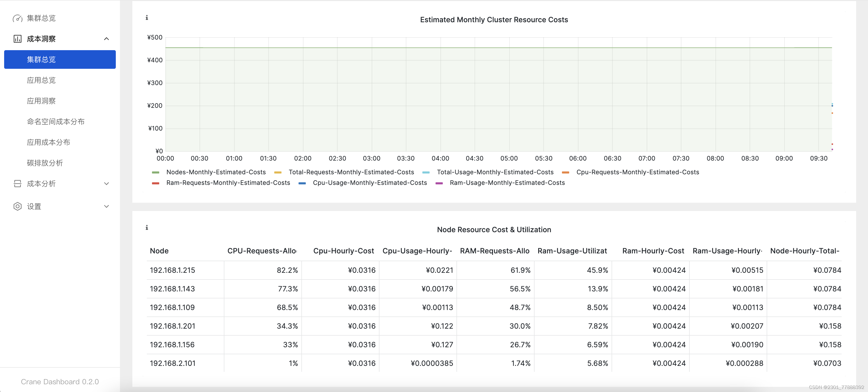Click the 设置 hexagon gear icon
This screenshot has width=868, height=392.
(x=18, y=206)
